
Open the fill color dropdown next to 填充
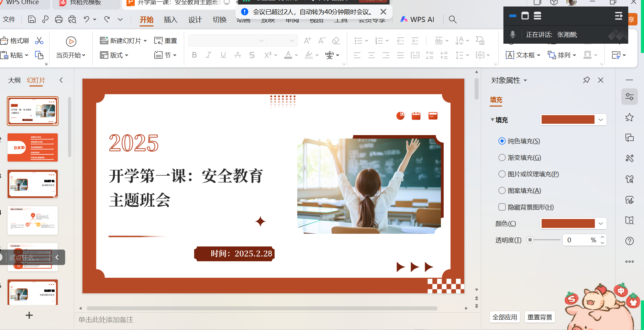pyautogui.click(x=600, y=120)
